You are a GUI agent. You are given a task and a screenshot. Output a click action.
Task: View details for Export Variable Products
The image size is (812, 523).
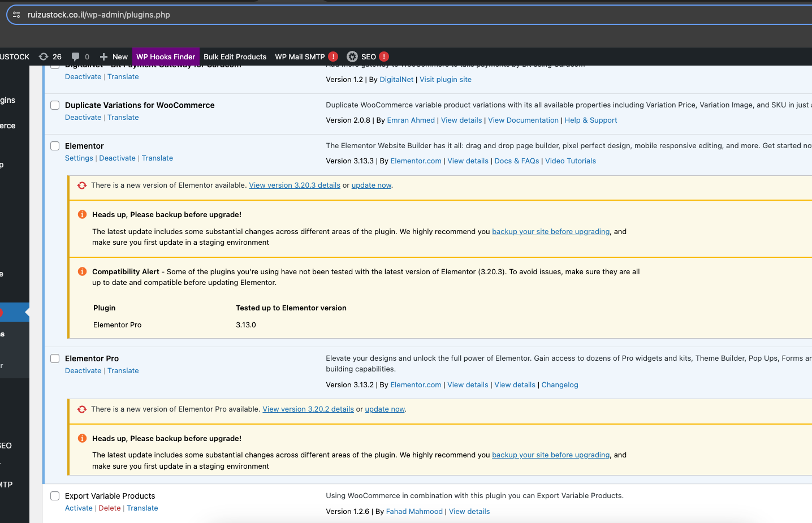(x=469, y=512)
